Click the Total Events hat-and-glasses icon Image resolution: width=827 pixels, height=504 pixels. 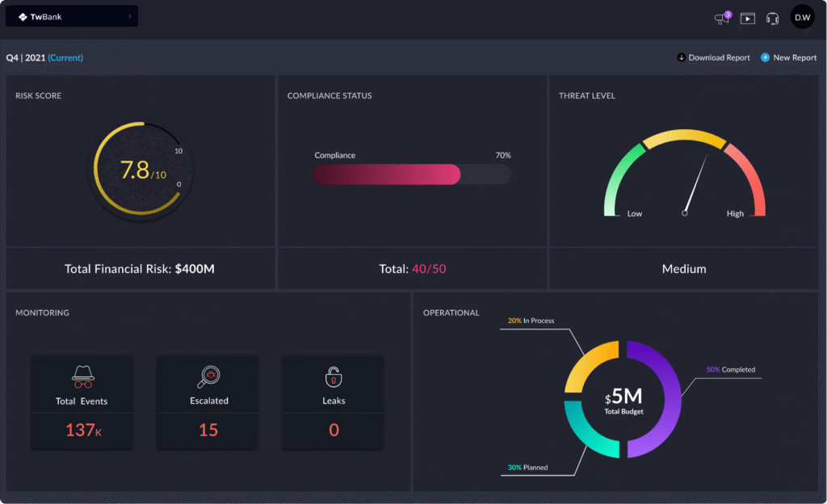pos(82,376)
